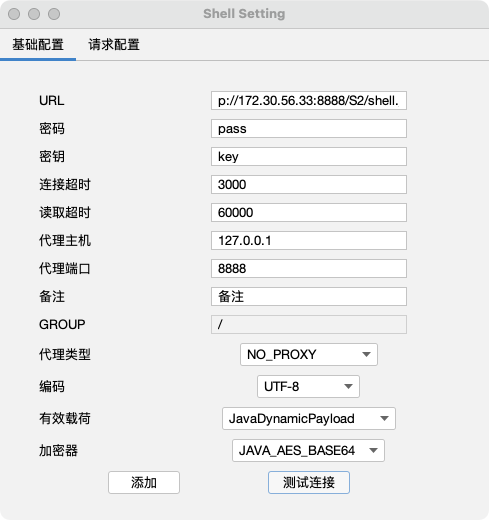Open the 代理类型 NO_PROXY dropdown
The image size is (489, 520).
click(309, 354)
